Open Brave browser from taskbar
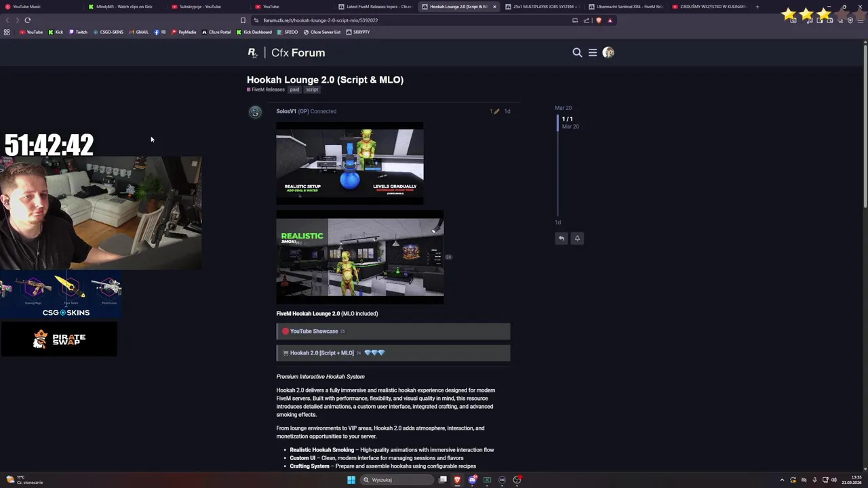Image resolution: width=868 pixels, height=488 pixels. pyautogui.click(x=457, y=480)
